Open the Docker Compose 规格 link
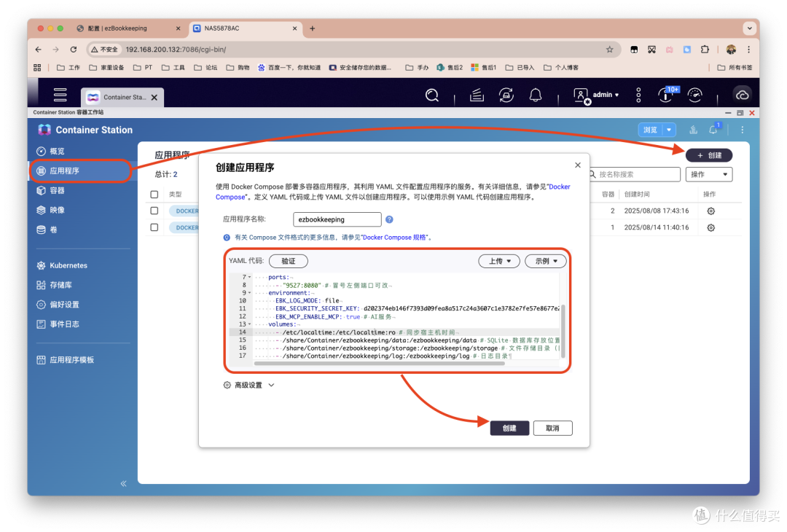Image resolution: width=787 pixels, height=532 pixels. coord(394,238)
